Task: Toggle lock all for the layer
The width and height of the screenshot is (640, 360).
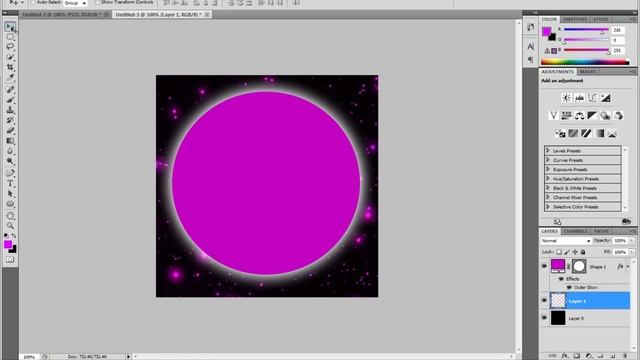Action: 583,252
